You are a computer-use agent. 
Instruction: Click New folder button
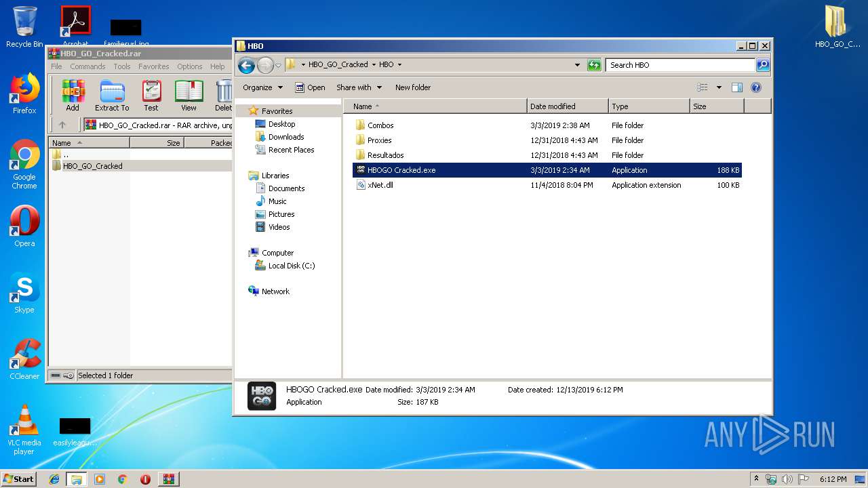click(x=413, y=87)
